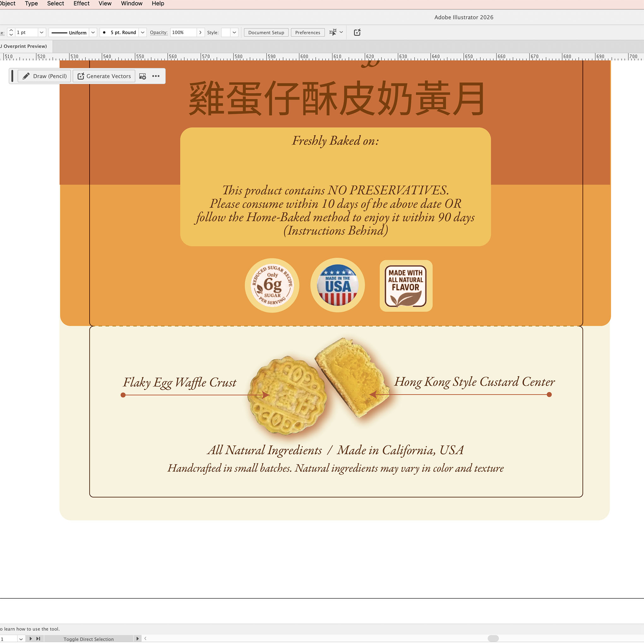
Task: Click the Style swatch box
Action: click(x=226, y=32)
